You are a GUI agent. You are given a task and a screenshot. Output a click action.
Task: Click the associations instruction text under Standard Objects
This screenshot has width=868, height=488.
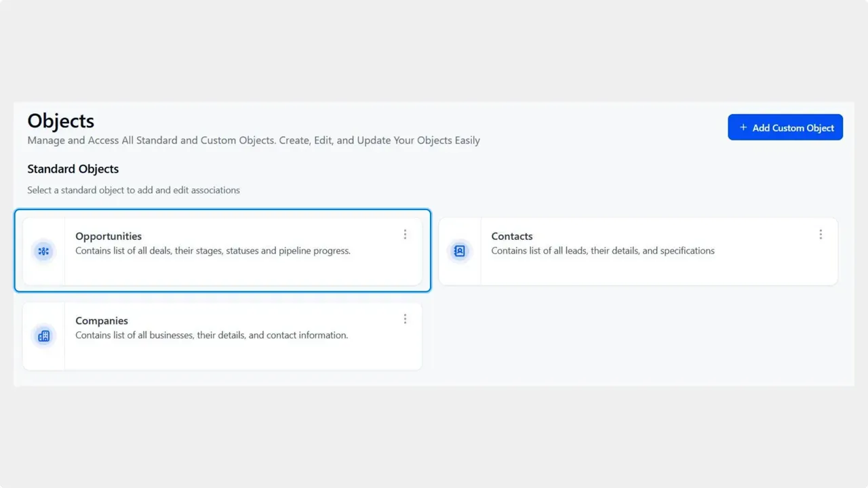133,190
